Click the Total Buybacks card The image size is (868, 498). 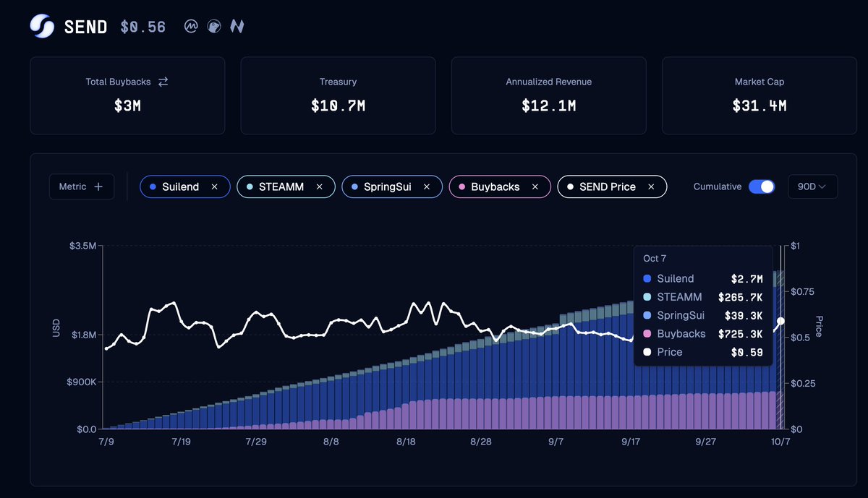pos(127,95)
